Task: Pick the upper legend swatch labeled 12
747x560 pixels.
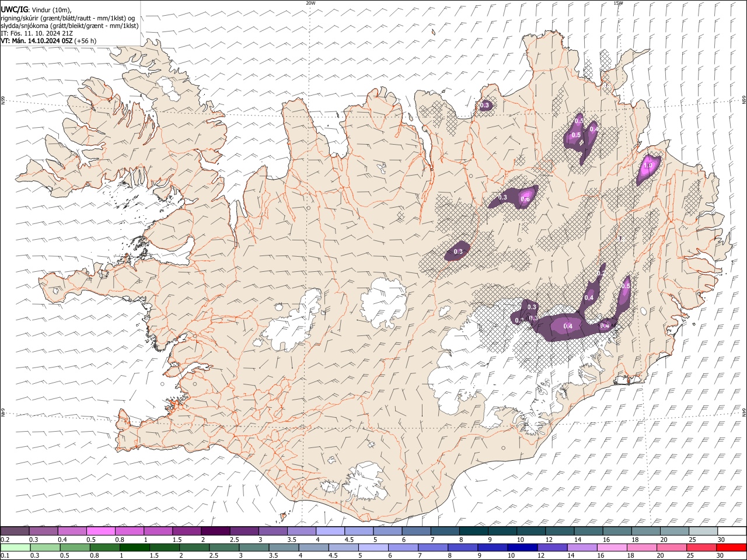Action: (559, 531)
